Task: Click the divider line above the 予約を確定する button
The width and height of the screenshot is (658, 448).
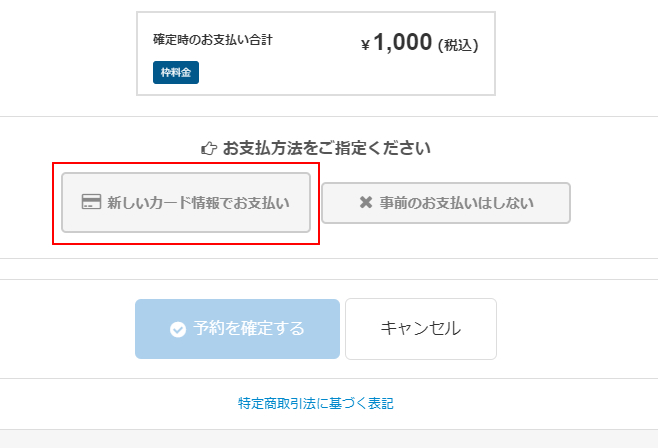Action: (x=329, y=279)
